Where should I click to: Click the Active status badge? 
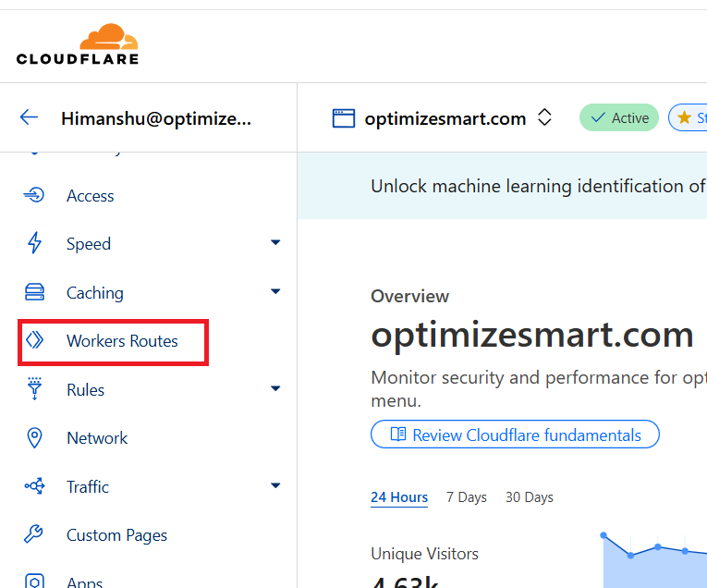coord(618,117)
